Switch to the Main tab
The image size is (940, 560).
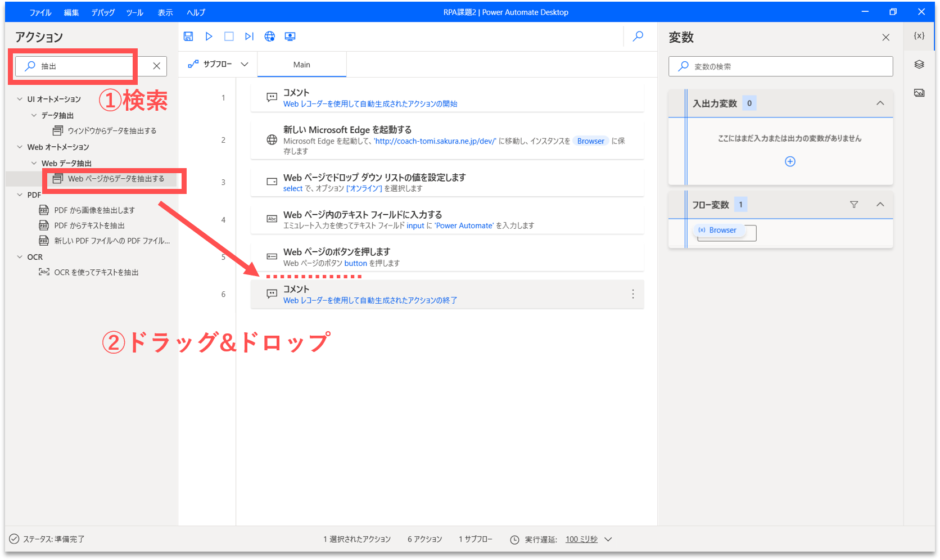click(x=302, y=65)
